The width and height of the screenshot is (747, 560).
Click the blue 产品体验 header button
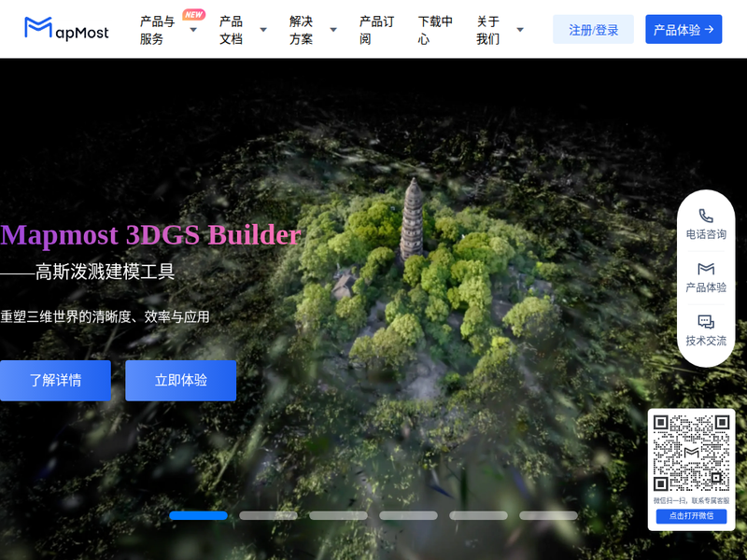(x=684, y=30)
